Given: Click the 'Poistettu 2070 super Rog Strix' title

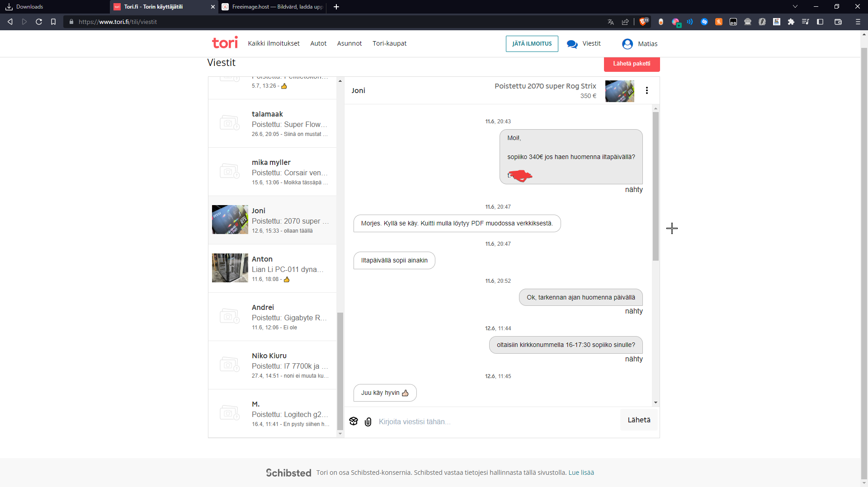Looking at the screenshot, I should (545, 86).
